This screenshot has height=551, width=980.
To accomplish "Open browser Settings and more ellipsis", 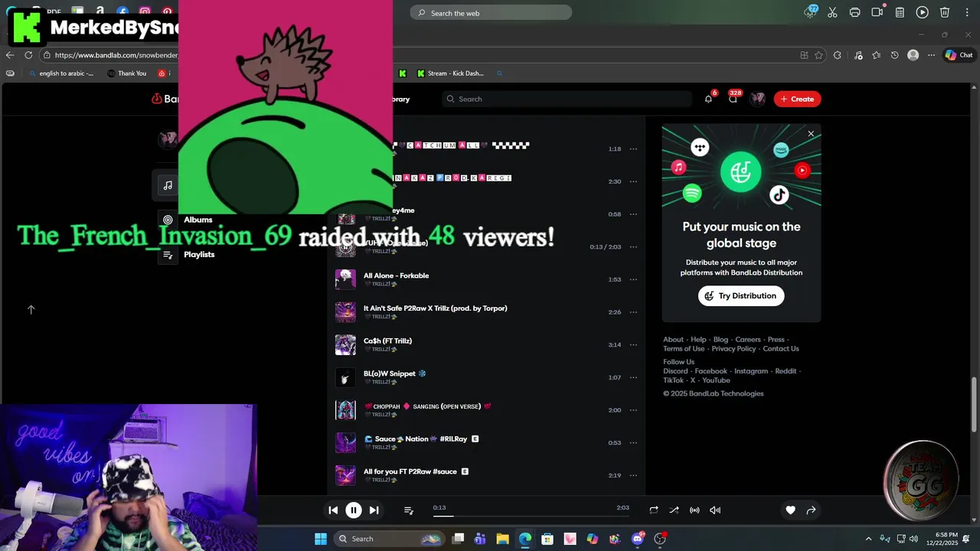I will coord(931,55).
